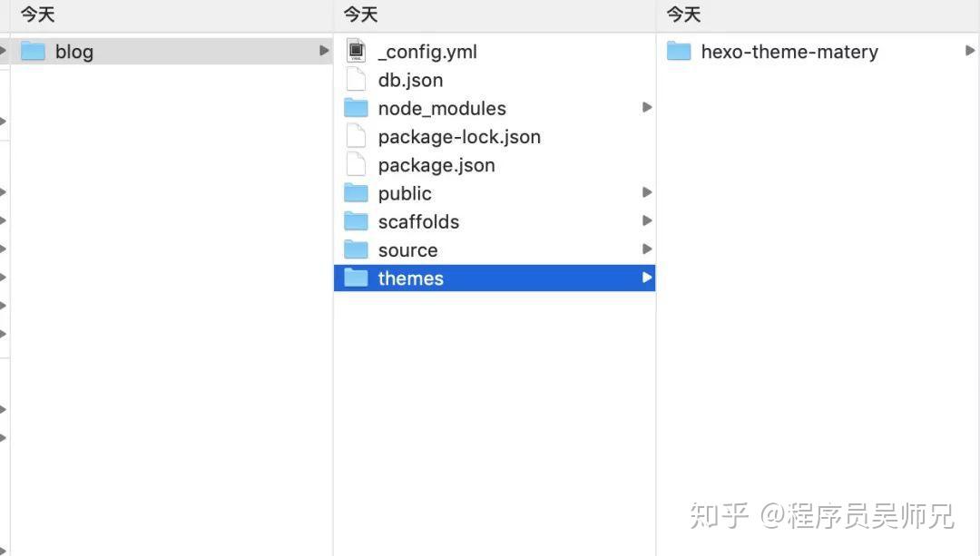Click the db.json file icon
The height and width of the screenshot is (556, 980).
(x=356, y=80)
